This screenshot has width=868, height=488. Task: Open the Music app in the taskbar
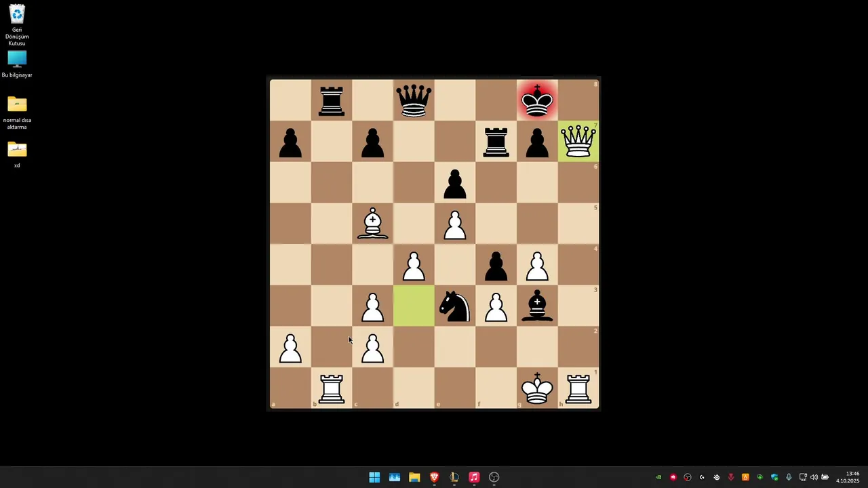pos(474,477)
